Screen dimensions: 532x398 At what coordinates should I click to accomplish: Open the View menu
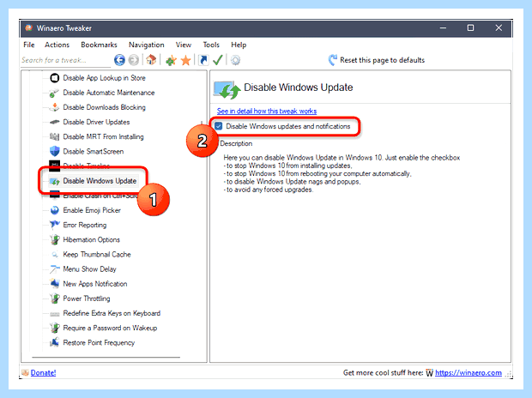pos(184,45)
